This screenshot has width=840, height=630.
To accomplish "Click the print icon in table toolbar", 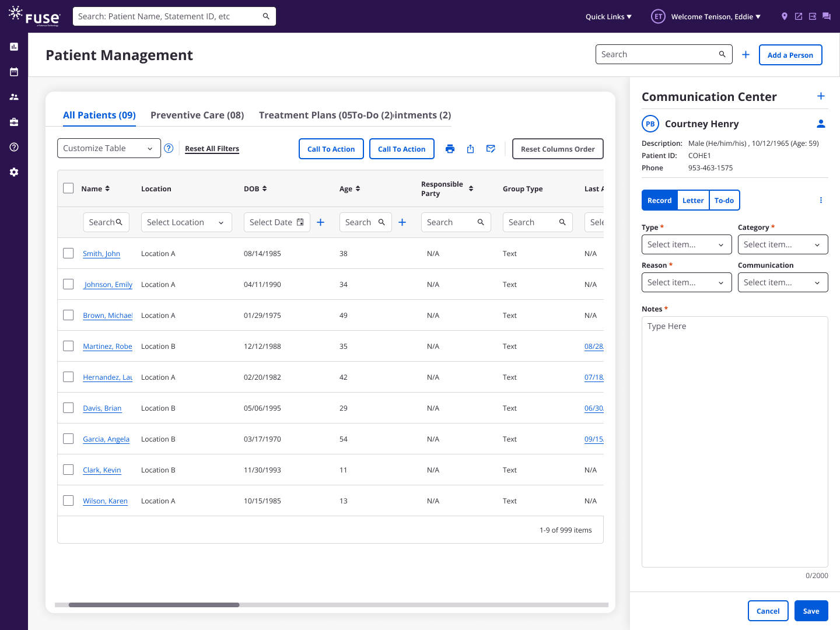I will click(450, 149).
